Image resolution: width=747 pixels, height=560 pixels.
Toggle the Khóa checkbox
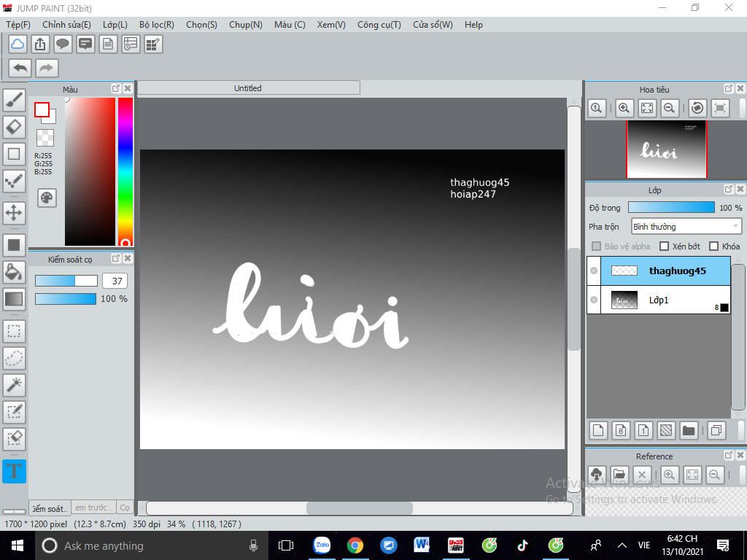coord(713,246)
